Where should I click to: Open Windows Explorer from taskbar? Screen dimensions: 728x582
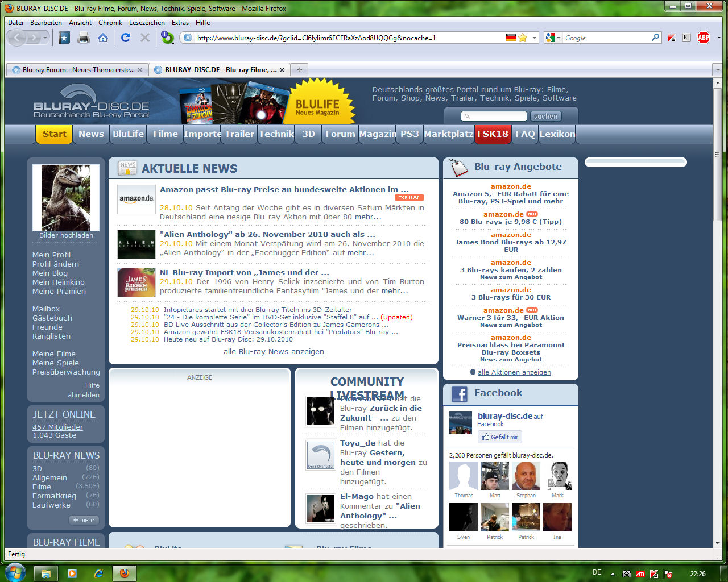pyautogui.click(x=46, y=573)
